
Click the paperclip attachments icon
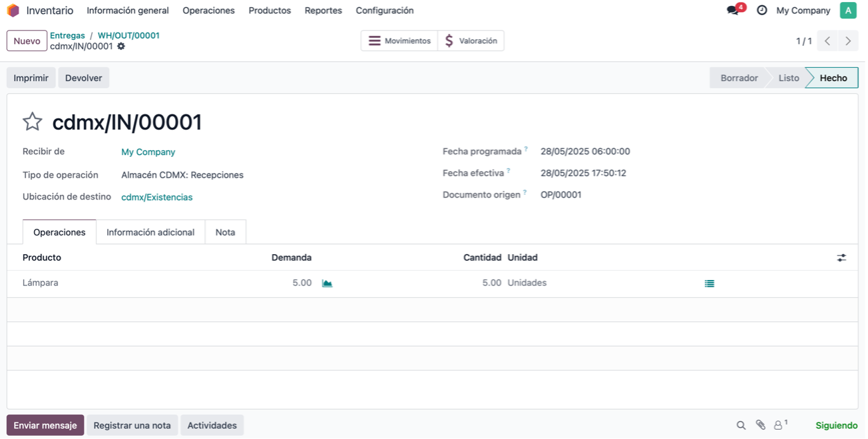pos(760,426)
